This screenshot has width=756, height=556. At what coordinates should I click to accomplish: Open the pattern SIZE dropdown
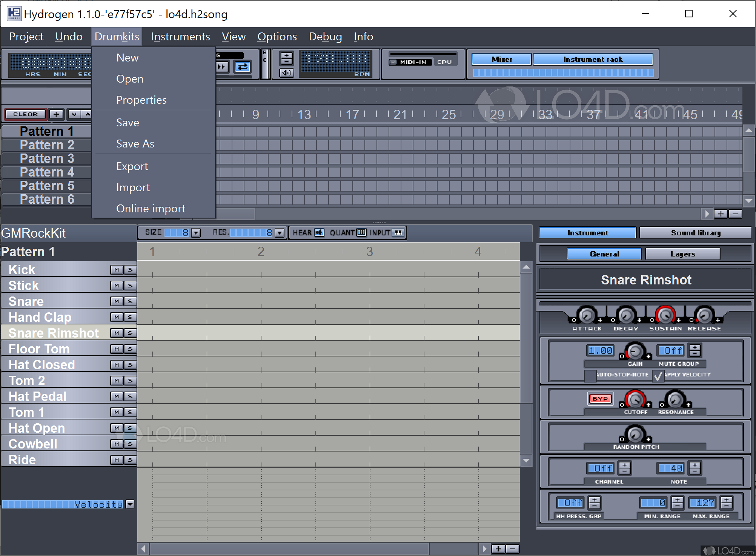tap(195, 233)
